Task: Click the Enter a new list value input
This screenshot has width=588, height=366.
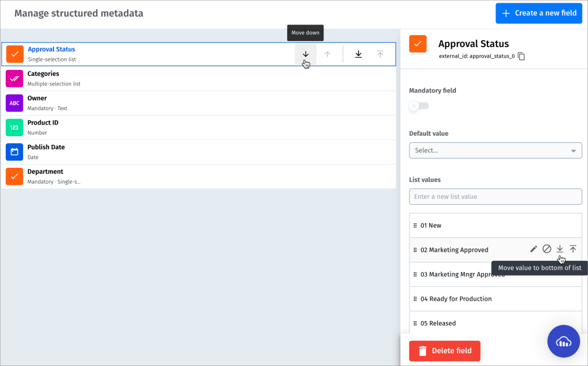Action: click(496, 197)
